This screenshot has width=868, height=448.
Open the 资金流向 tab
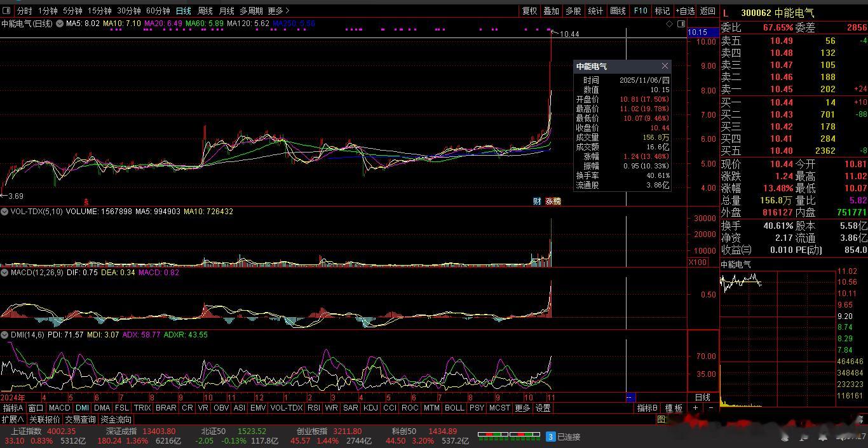[x=116, y=419]
